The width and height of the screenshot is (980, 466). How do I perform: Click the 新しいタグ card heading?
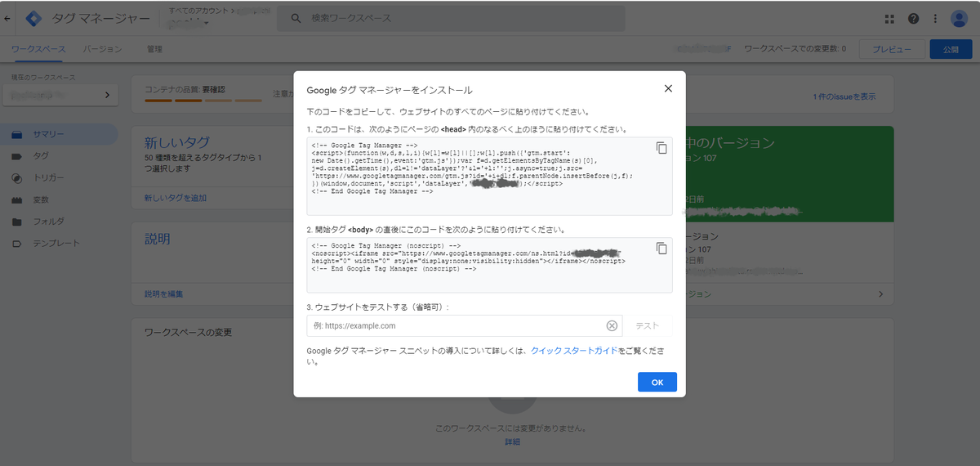[176, 142]
